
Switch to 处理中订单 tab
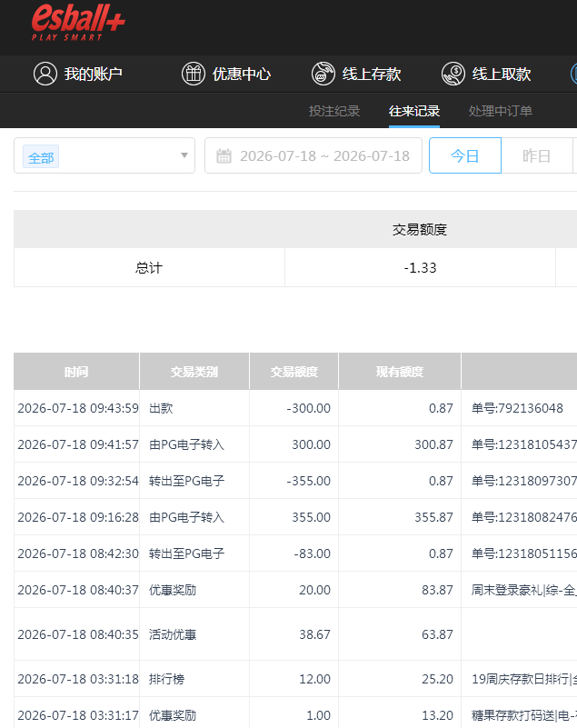[x=501, y=111]
